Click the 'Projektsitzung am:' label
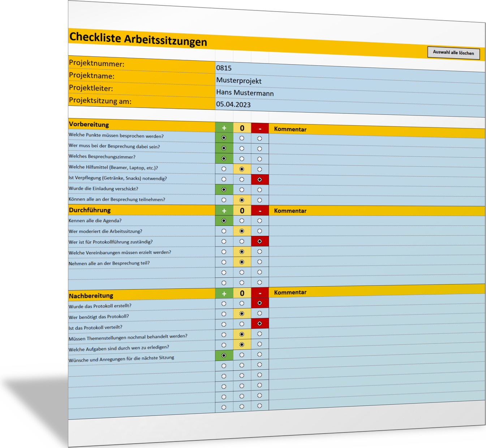This screenshot has height=448, width=486. 100,101
